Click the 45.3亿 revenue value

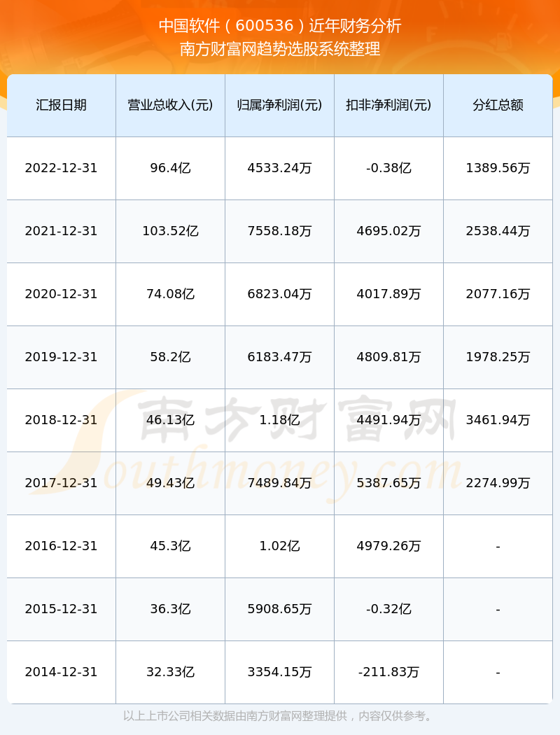click(171, 546)
